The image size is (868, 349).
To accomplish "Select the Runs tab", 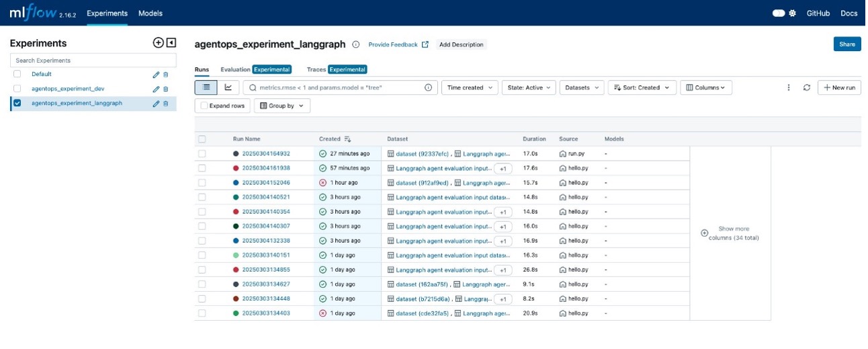I will 202,69.
